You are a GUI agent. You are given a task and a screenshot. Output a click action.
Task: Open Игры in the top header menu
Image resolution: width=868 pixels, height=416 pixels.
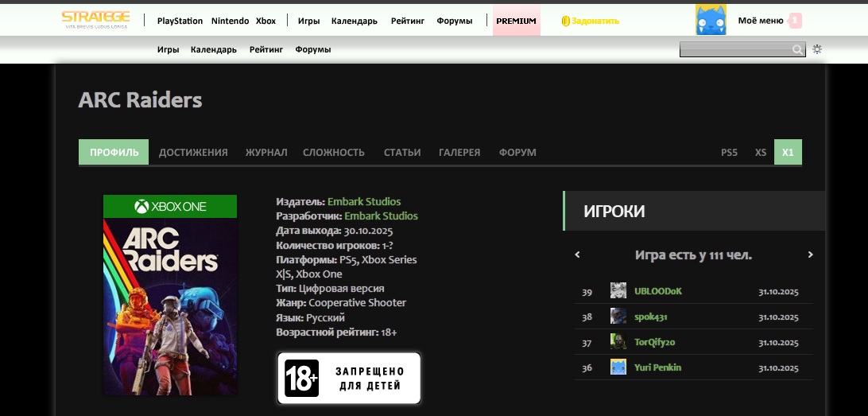point(309,21)
